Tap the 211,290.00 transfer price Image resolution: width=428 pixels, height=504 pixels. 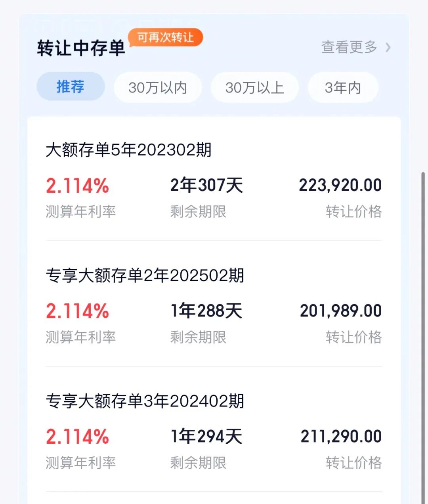pyautogui.click(x=341, y=437)
